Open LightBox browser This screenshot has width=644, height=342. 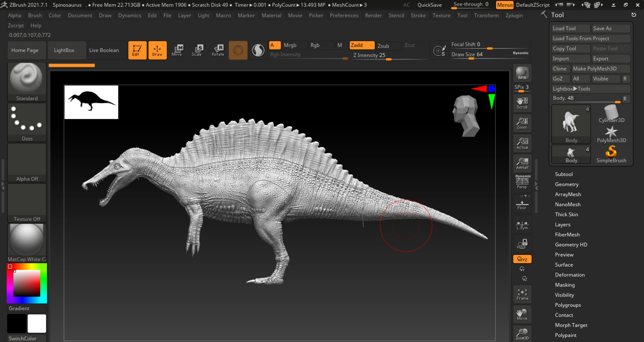[67, 50]
